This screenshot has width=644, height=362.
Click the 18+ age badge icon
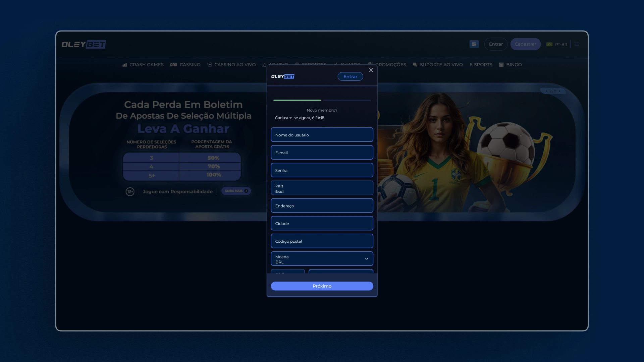pyautogui.click(x=130, y=192)
